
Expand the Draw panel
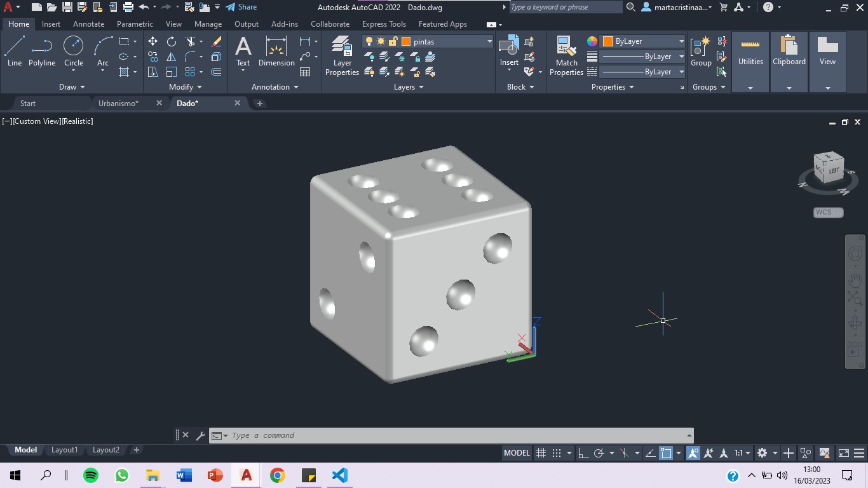click(x=72, y=87)
